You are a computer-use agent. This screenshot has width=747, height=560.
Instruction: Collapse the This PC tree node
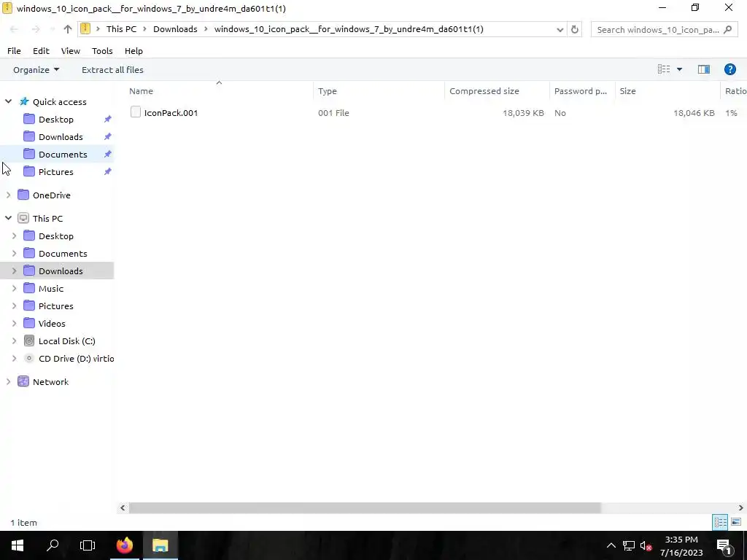[8, 218]
